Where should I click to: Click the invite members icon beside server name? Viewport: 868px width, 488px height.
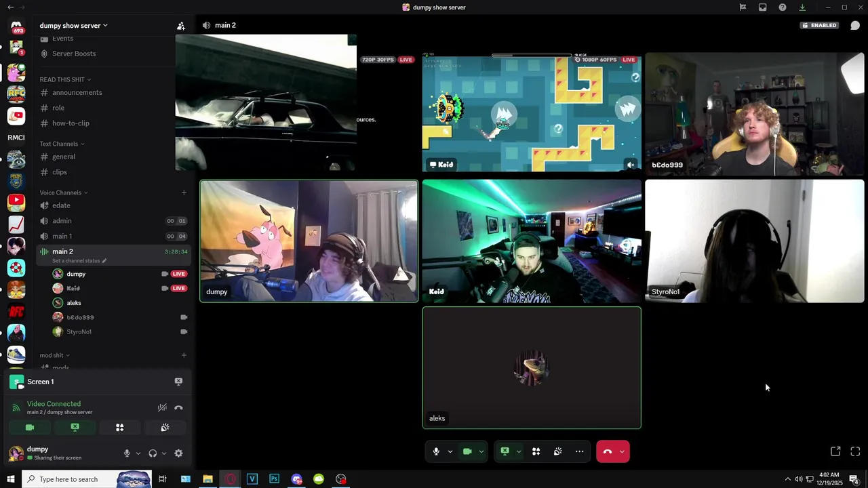181,26
